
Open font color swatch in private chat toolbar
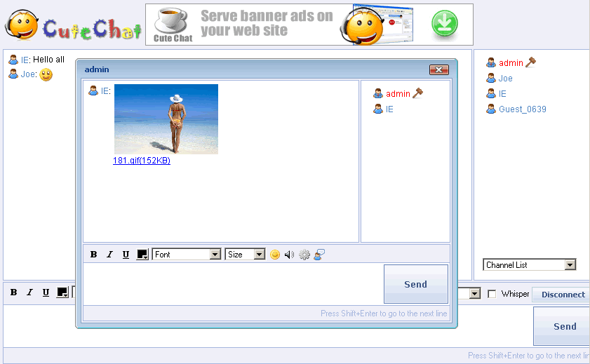tap(142, 255)
